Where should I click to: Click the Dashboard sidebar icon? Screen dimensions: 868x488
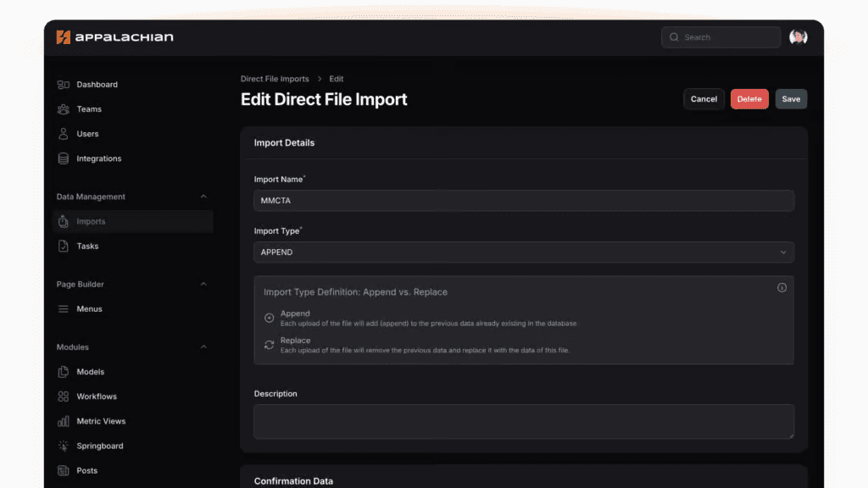pyautogui.click(x=63, y=85)
